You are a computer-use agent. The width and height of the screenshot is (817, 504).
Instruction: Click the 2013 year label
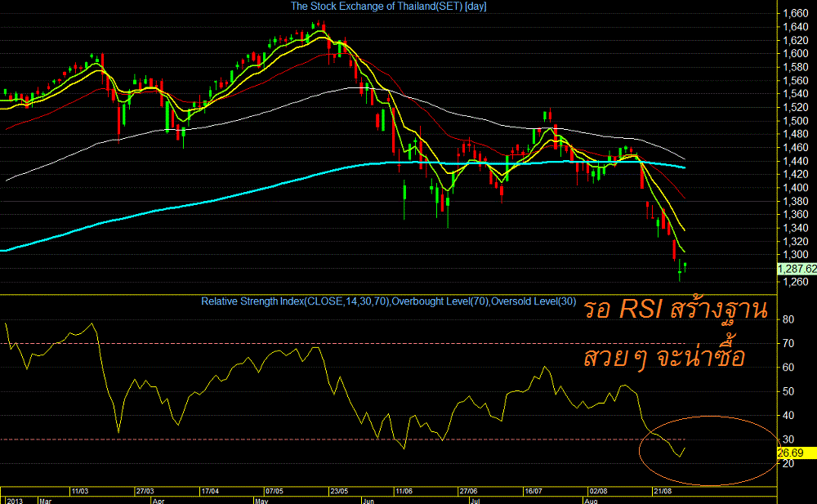pyautogui.click(x=15, y=501)
